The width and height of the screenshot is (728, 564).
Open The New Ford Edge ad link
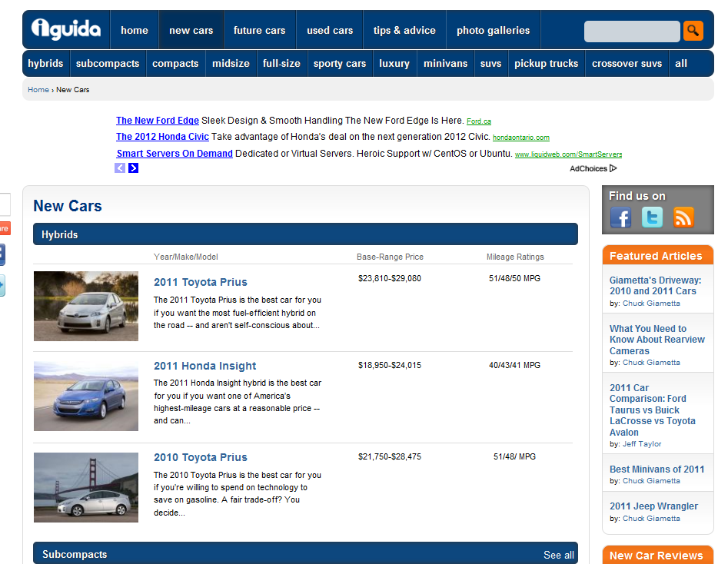point(158,121)
